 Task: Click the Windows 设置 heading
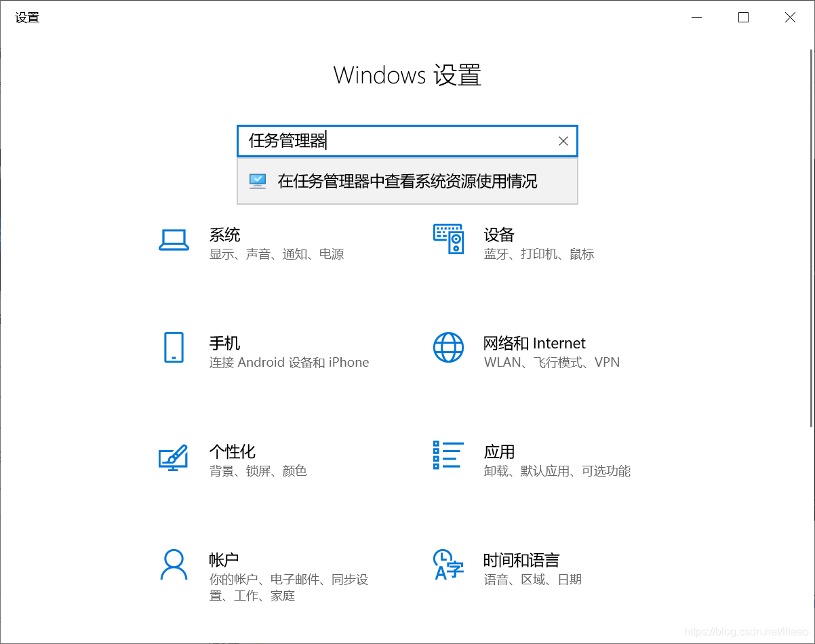tap(407, 75)
